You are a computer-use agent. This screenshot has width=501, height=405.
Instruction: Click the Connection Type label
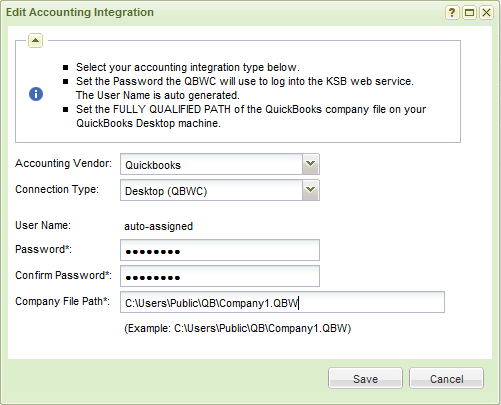[57, 189]
